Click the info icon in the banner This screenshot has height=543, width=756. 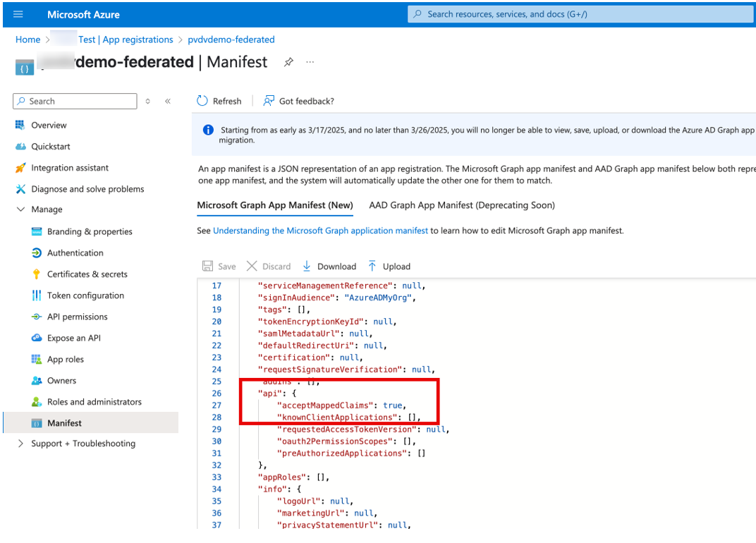pyautogui.click(x=208, y=130)
